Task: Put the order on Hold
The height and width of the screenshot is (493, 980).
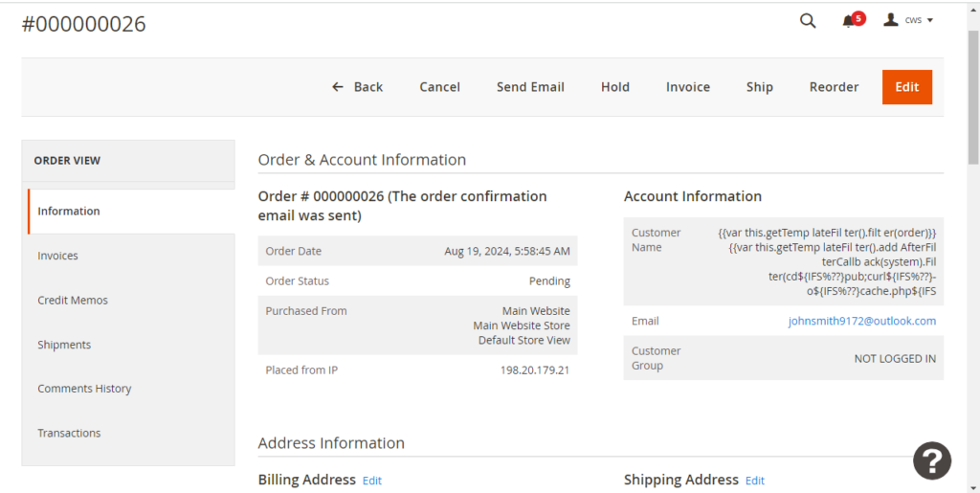Action: click(615, 87)
